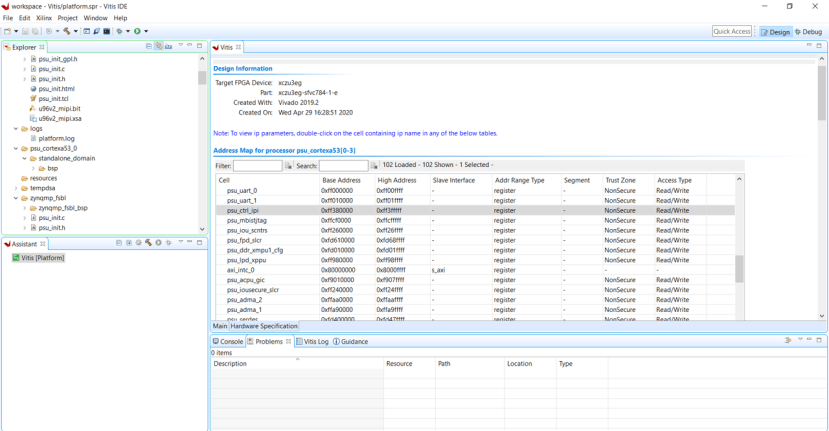The height and width of the screenshot is (431, 829).
Task: Select u96v2_mipi.bit file
Action: [59, 108]
